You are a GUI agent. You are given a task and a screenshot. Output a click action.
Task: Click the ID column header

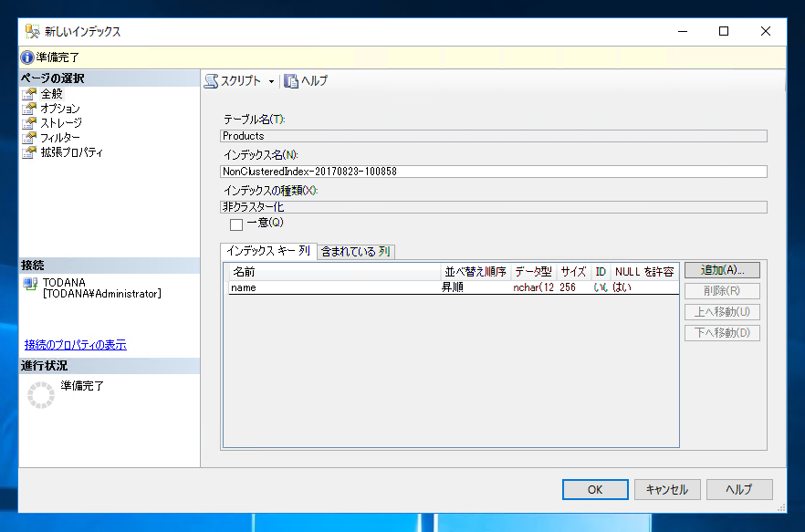(601, 272)
